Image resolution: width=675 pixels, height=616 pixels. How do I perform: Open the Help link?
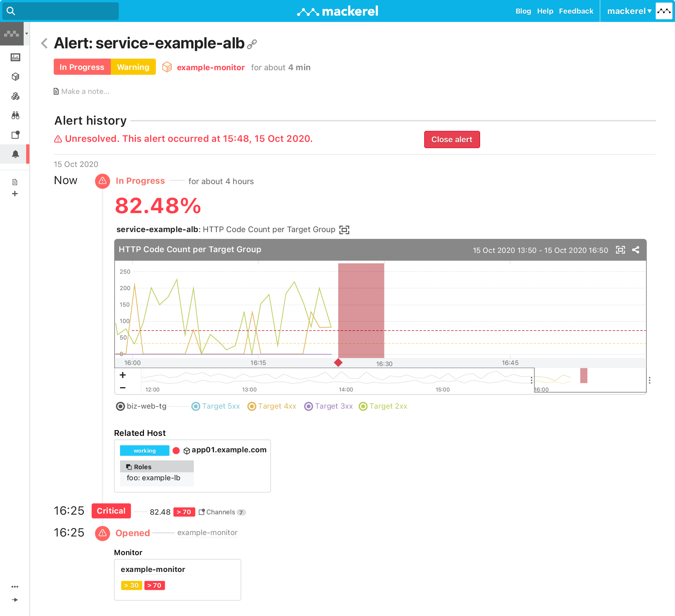coord(545,11)
